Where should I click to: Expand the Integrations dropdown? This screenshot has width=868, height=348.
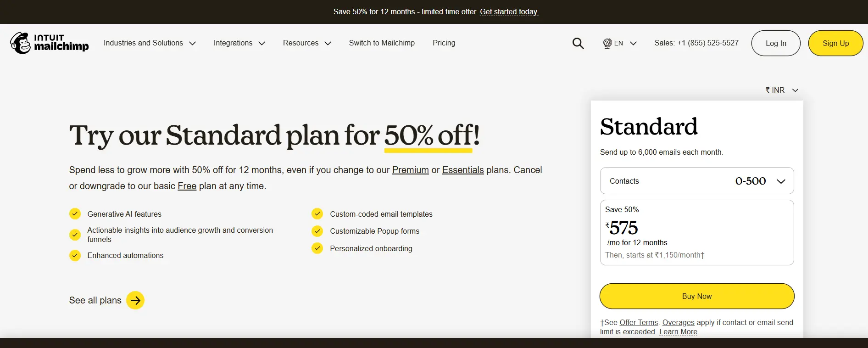pos(239,43)
